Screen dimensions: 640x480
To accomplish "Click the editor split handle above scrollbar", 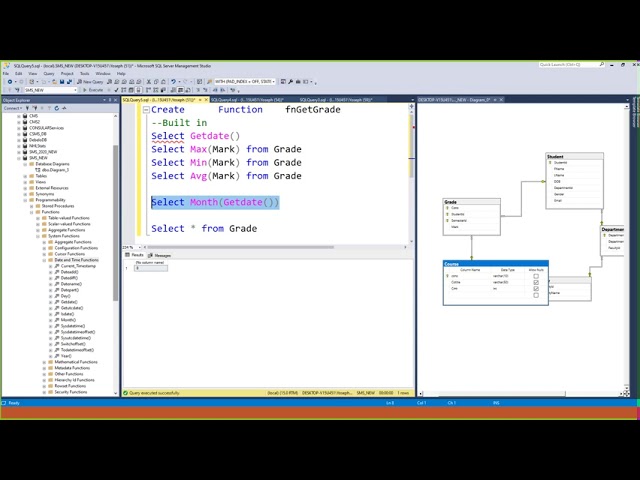I will tap(411, 107).
